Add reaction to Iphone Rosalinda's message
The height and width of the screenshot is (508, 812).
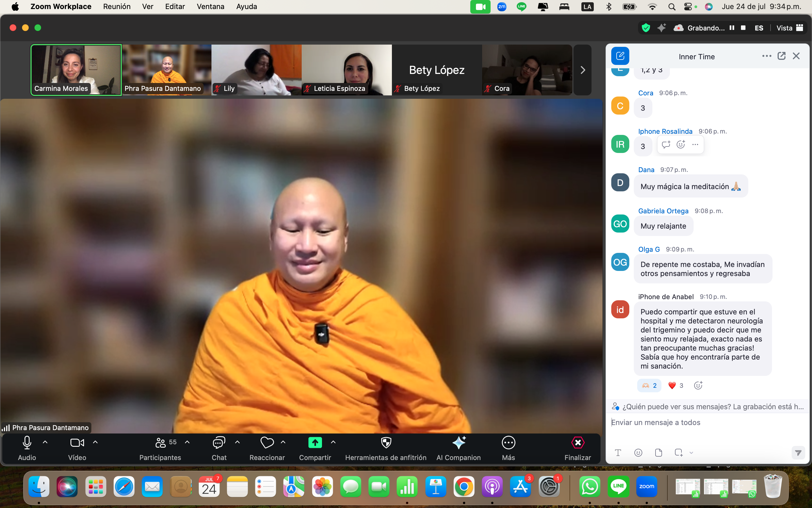point(681,145)
